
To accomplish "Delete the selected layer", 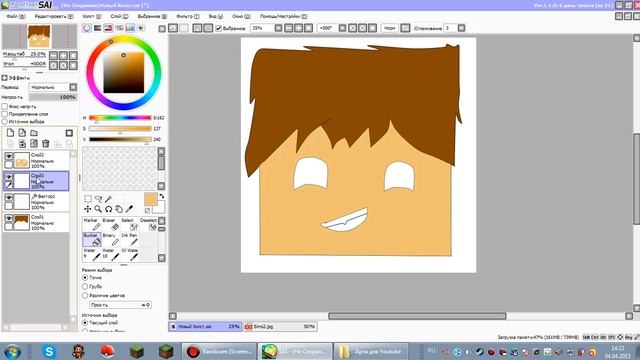I will (x=46, y=144).
